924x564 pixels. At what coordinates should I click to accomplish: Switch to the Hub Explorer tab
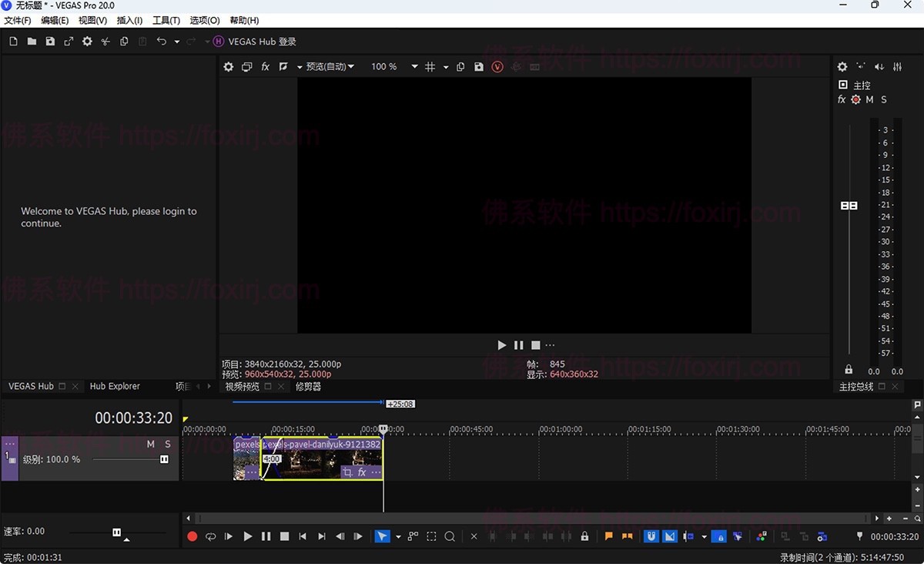click(115, 386)
